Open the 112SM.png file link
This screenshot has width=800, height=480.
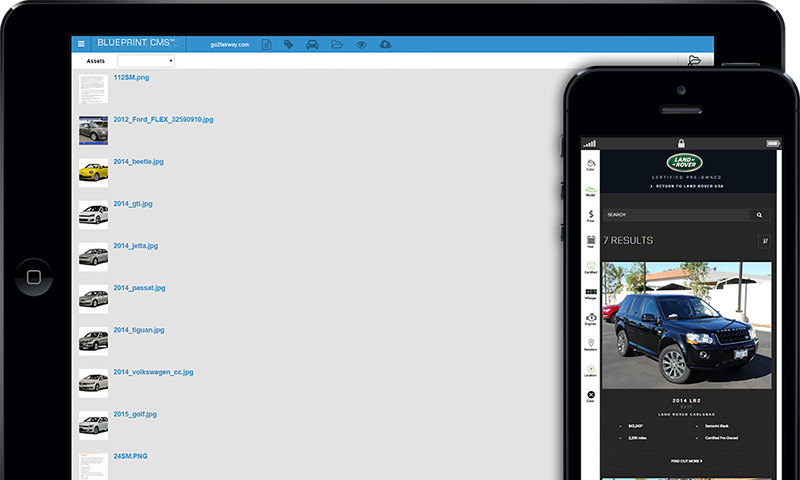(x=131, y=78)
